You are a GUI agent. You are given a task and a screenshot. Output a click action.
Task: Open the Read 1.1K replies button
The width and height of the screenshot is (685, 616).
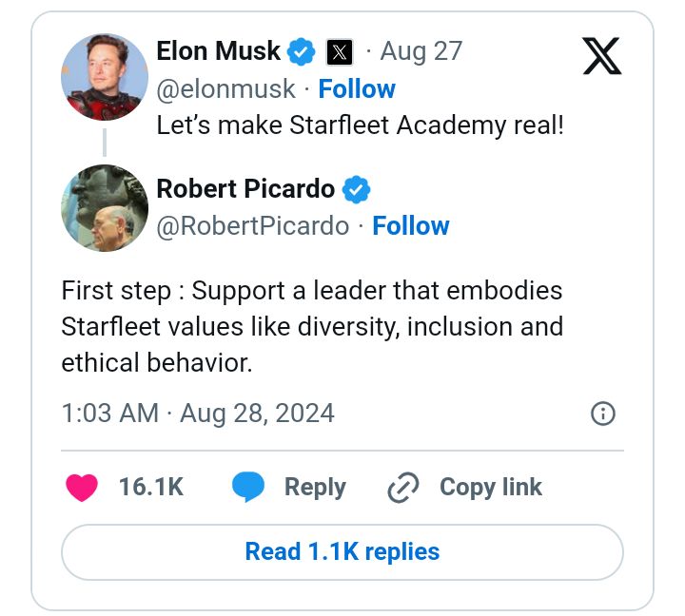[x=342, y=551]
